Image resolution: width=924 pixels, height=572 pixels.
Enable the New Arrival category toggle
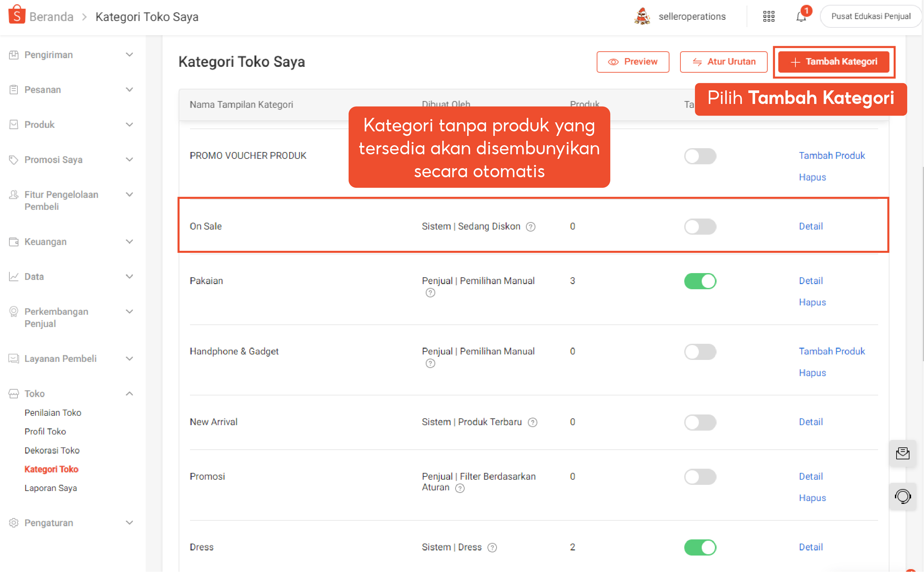[x=700, y=423]
